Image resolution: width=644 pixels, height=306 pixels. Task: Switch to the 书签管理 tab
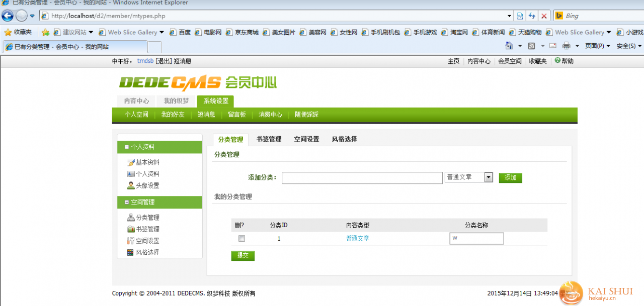269,139
